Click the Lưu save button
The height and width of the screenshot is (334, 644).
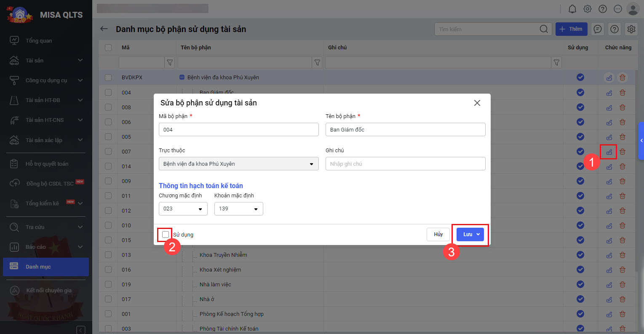(x=467, y=234)
